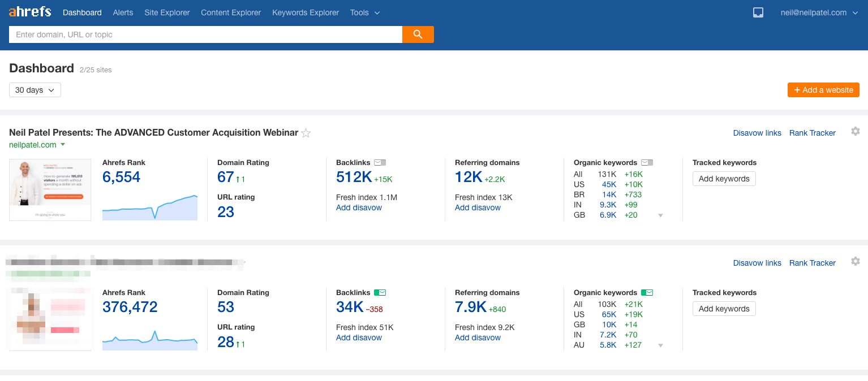Expand the Tools menu
The height and width of the screenshot is (381, 868).
tap(365, 12)
